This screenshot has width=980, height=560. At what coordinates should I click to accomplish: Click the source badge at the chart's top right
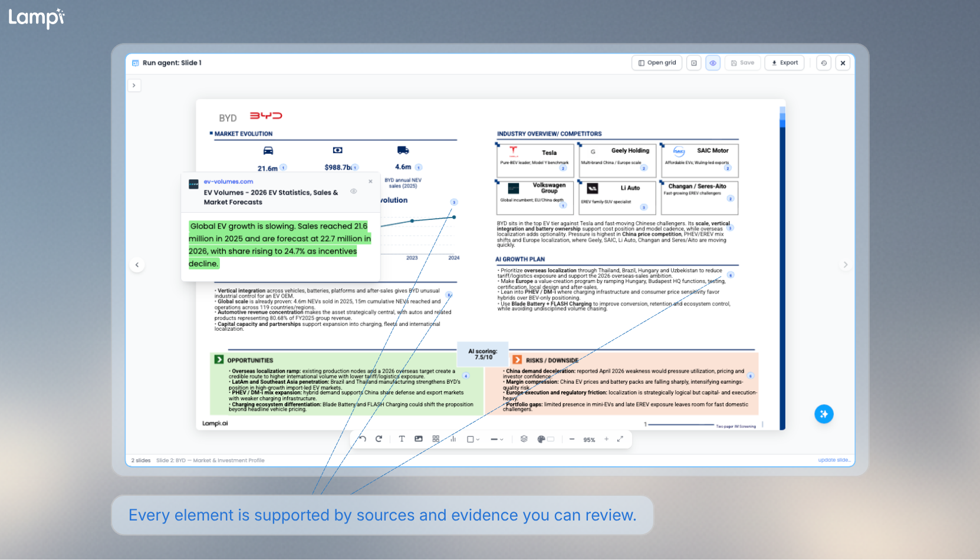454,202
